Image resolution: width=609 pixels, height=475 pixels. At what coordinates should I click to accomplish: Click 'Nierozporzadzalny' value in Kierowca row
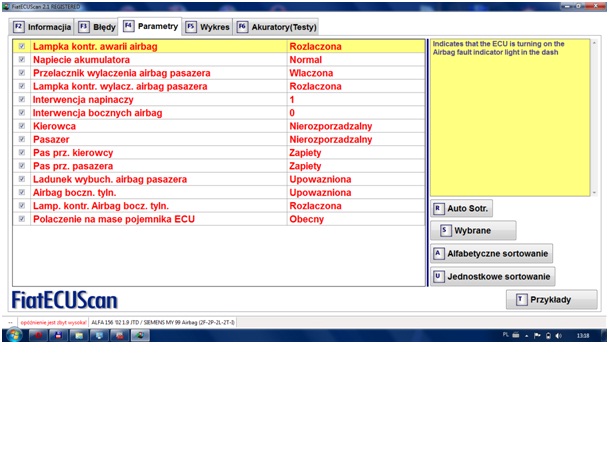331,126
